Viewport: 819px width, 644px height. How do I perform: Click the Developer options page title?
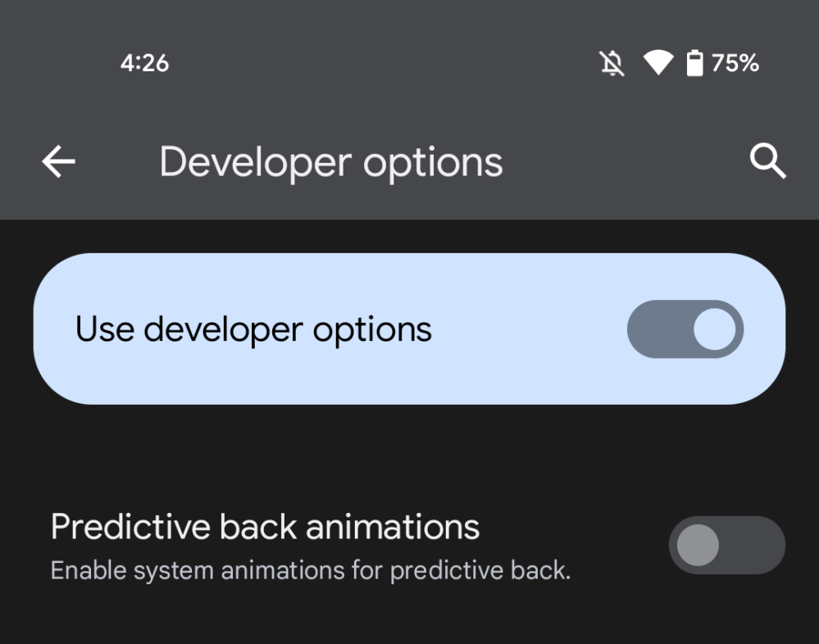pos(330,162)
